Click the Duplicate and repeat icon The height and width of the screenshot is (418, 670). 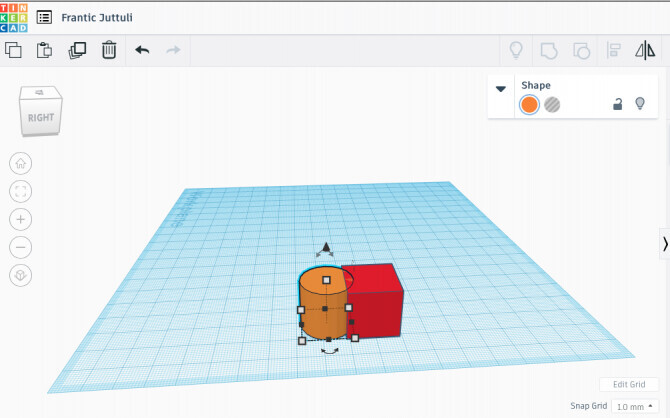coord(77,50)
